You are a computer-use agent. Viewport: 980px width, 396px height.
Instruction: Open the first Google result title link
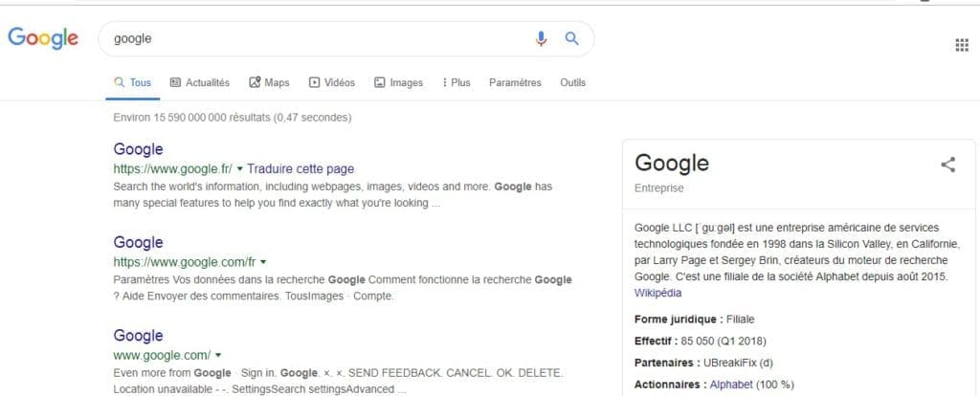coord(138,149)
